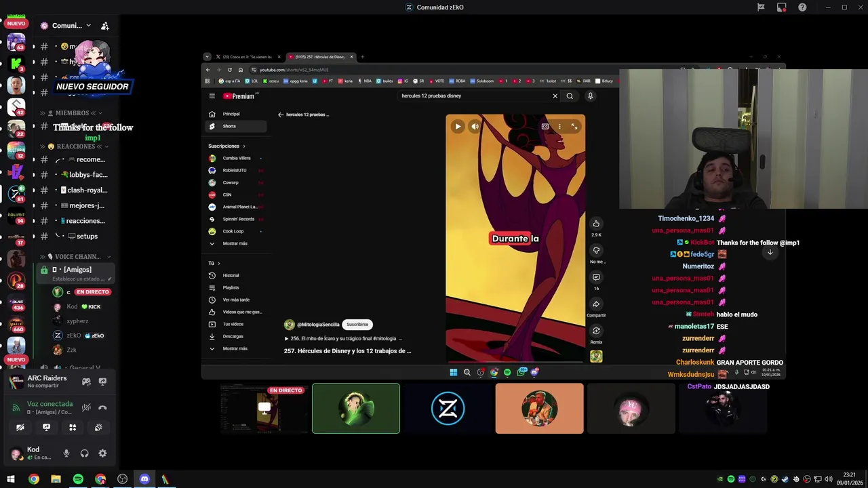The width and height of the screenshot is (868, 488).
Task: Click the YouTube search magnifier button
Action: [570, 96]
